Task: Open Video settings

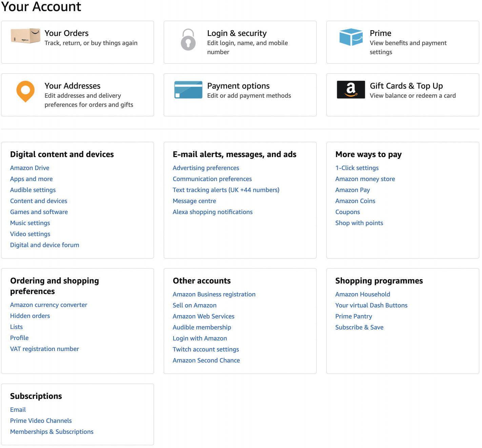Action: pos(30,234)
